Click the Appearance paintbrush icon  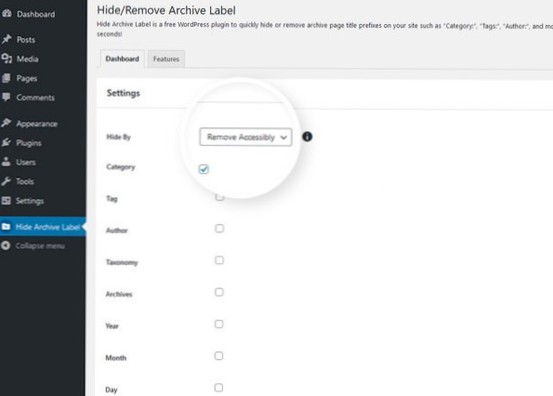tap(6, 123)
